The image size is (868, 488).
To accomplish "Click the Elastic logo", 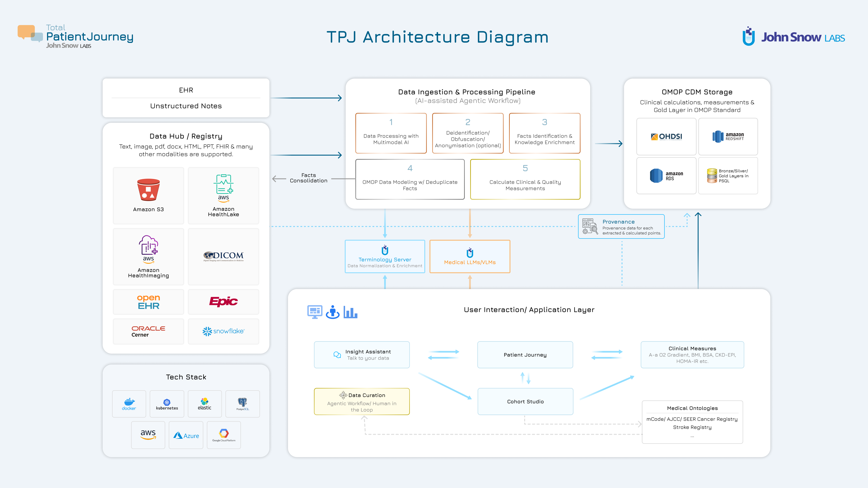I will tap(205, 404).
